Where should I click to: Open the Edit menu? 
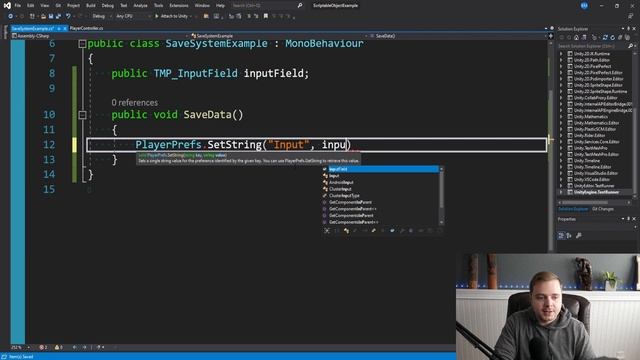[x=31, y=6]
